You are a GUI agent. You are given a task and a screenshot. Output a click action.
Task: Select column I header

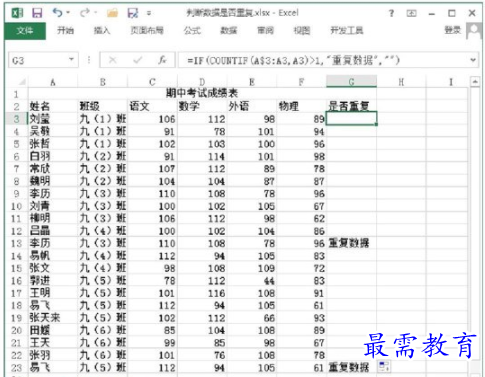click(451, 82)
